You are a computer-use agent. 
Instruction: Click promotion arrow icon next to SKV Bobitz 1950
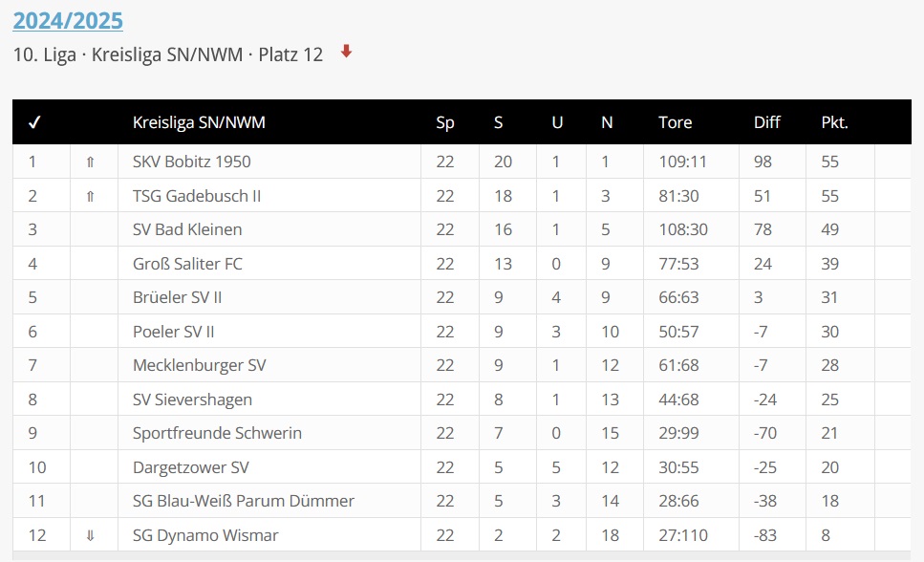[91, 162]
